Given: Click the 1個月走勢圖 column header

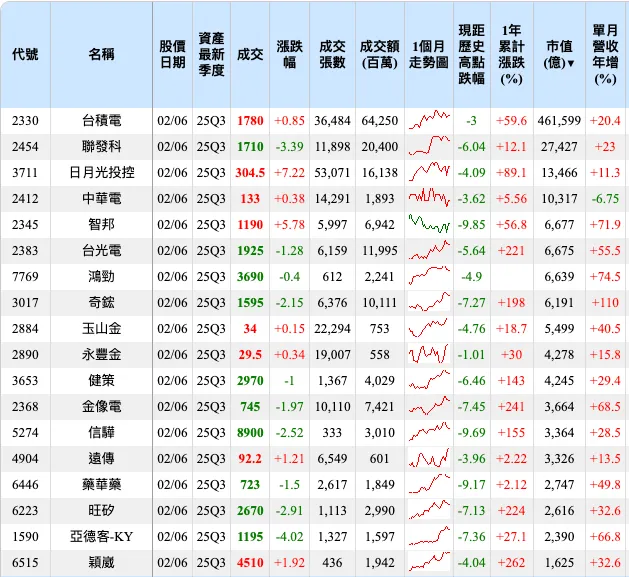Looking at the screenshot, I should point(428,55).
